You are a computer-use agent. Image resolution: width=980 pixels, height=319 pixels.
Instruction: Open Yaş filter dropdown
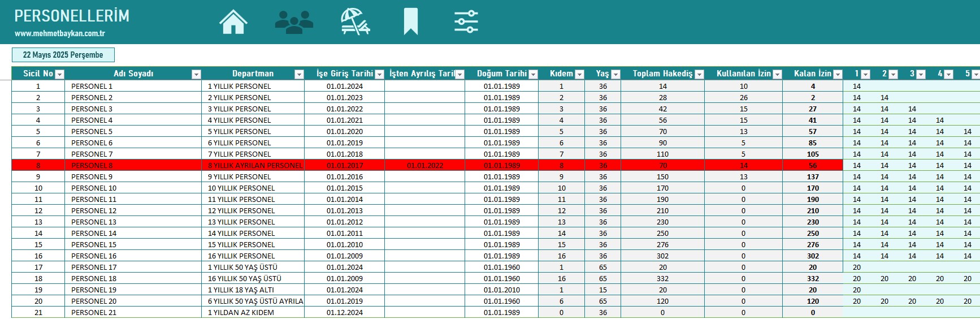pyautogui.click(x=615, y=74)
